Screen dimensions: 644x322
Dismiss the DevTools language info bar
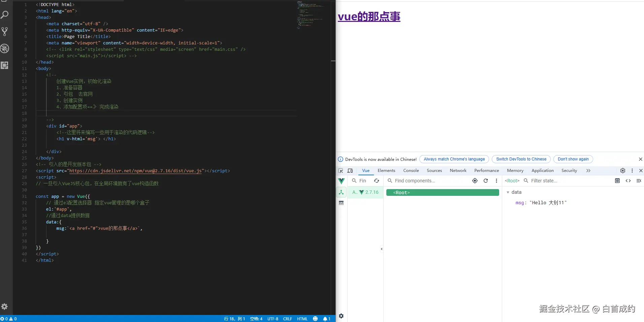pyautogui.click(x=641, y=159)
